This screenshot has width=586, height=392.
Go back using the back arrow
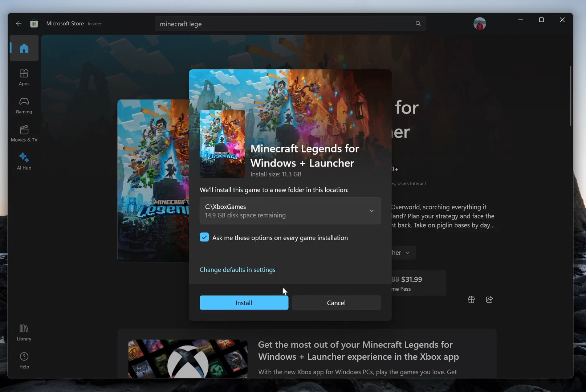(19, 24)
